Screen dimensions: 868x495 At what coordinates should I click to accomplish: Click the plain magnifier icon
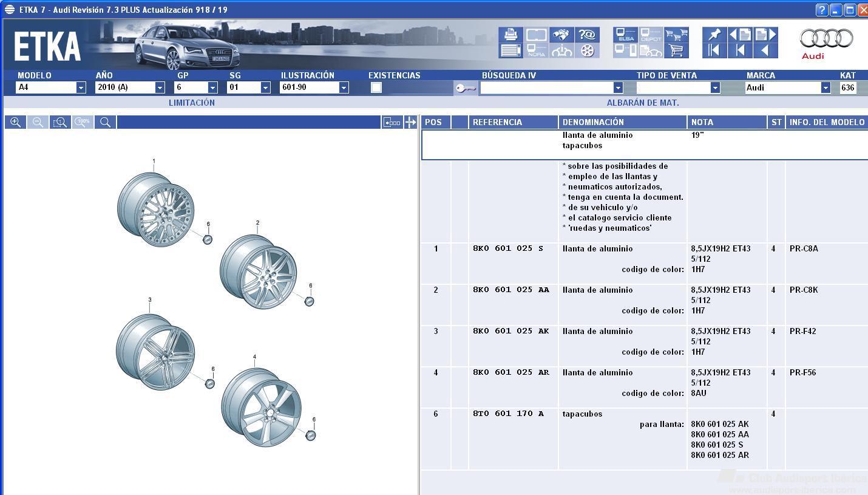[105, 122]
